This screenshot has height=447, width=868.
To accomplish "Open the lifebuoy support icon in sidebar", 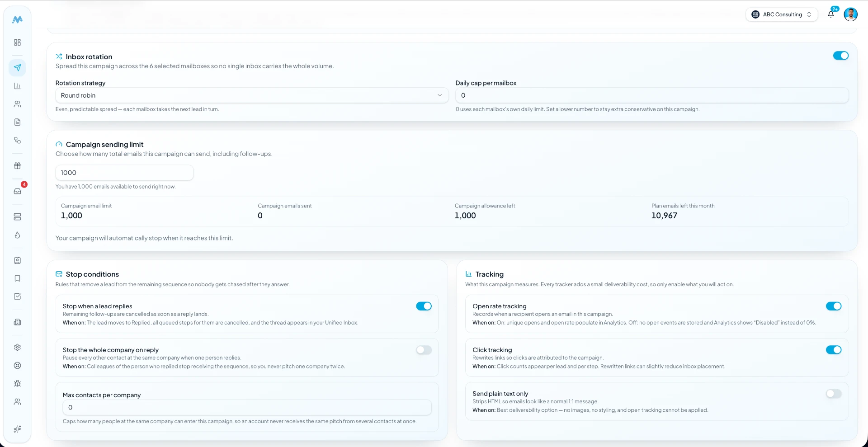I will tap(17, 366).
